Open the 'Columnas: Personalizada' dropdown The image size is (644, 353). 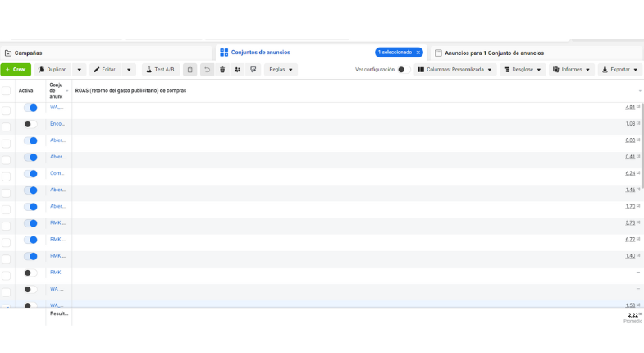(455, 70)
